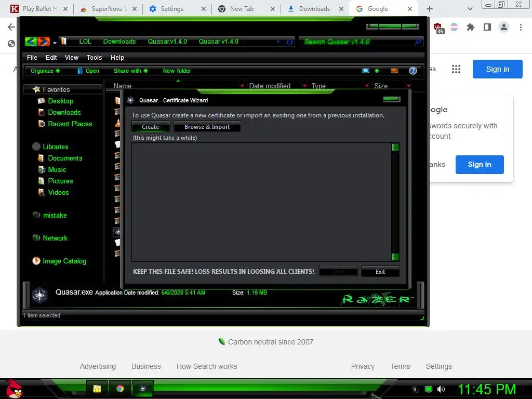
Task: Open the Name column filter arrow
Action: pos(242,86)
